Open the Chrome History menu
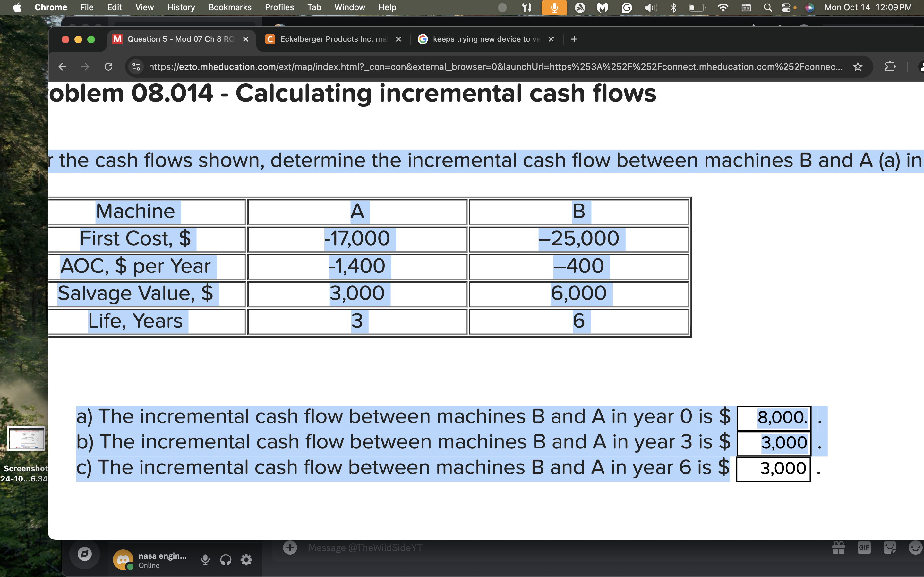The width and height of the screenshot is (924, 577). pyautogui.click(x=180, y=7)
